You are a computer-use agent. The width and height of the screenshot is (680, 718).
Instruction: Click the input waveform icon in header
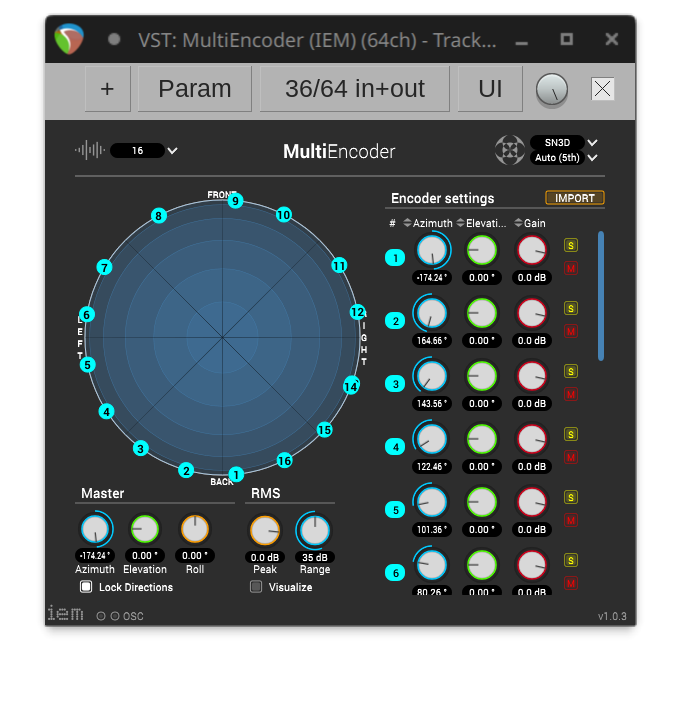click(x=90, y=150)
